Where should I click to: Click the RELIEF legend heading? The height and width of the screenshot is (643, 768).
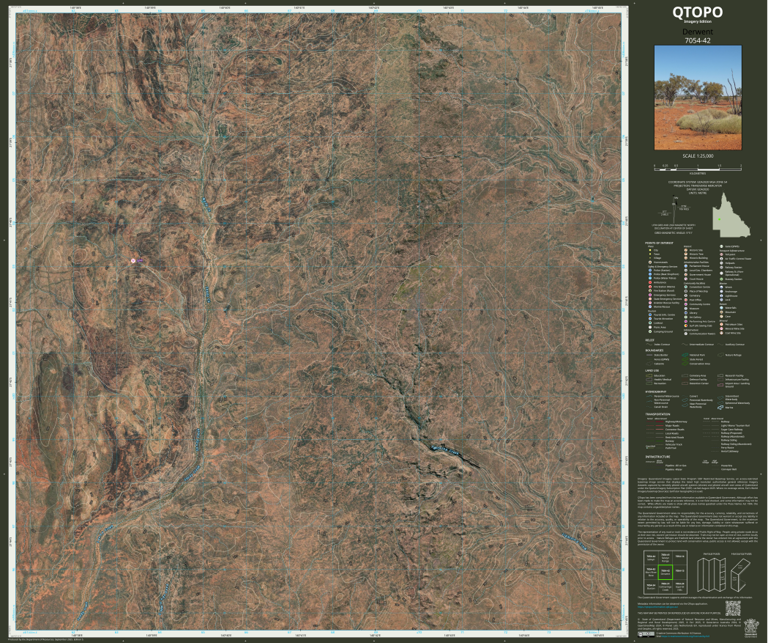[x=649, y=340]
